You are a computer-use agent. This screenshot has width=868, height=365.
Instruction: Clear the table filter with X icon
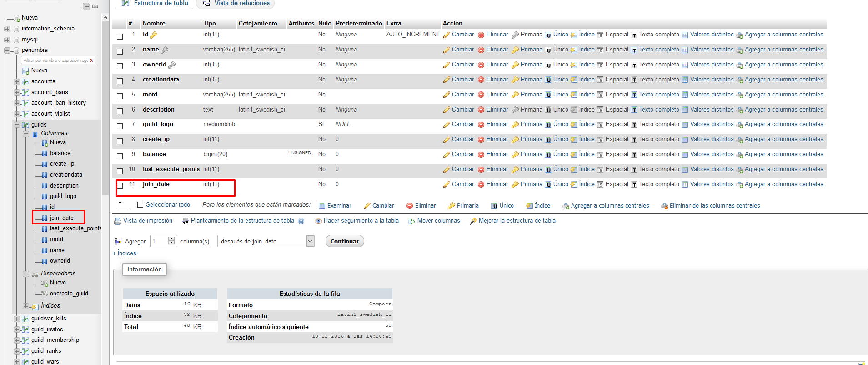tap(91, 60)
